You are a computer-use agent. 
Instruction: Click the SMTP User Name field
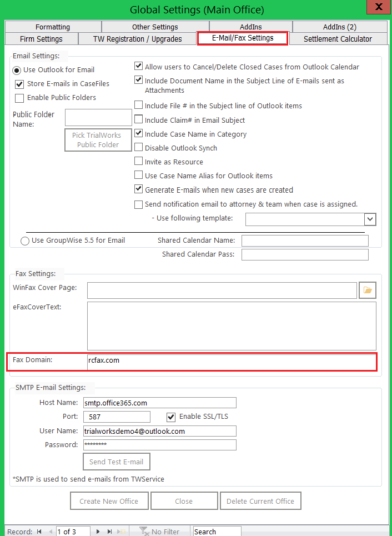pos(159,431)
